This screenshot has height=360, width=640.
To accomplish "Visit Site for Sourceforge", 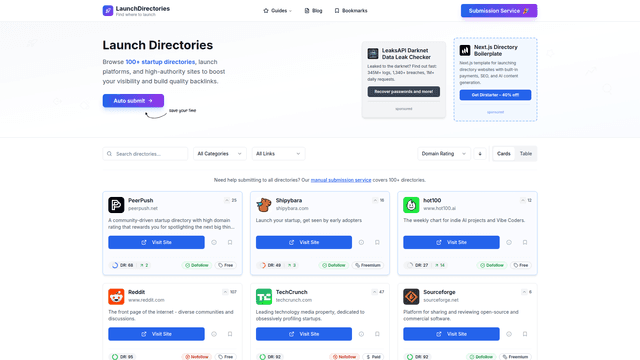I will [451, 334].
